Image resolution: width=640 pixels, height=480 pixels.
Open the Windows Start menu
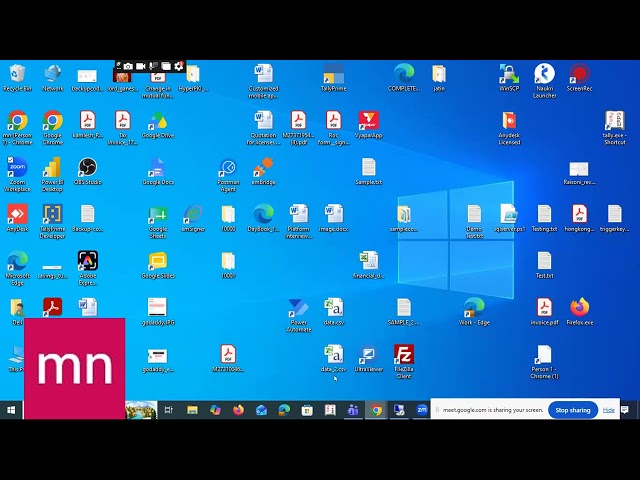11,410
